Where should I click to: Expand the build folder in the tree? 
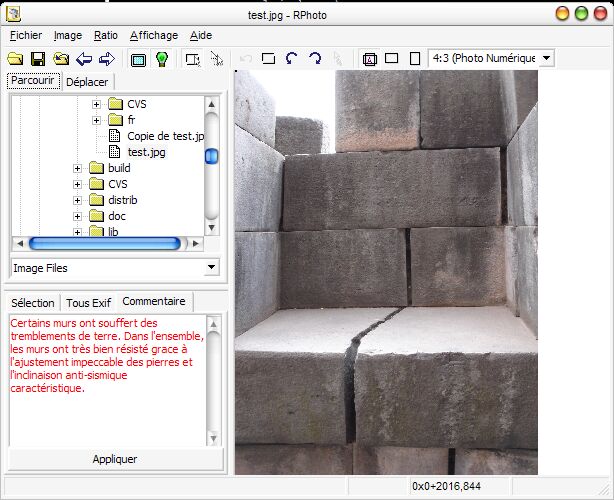point(77,168)
